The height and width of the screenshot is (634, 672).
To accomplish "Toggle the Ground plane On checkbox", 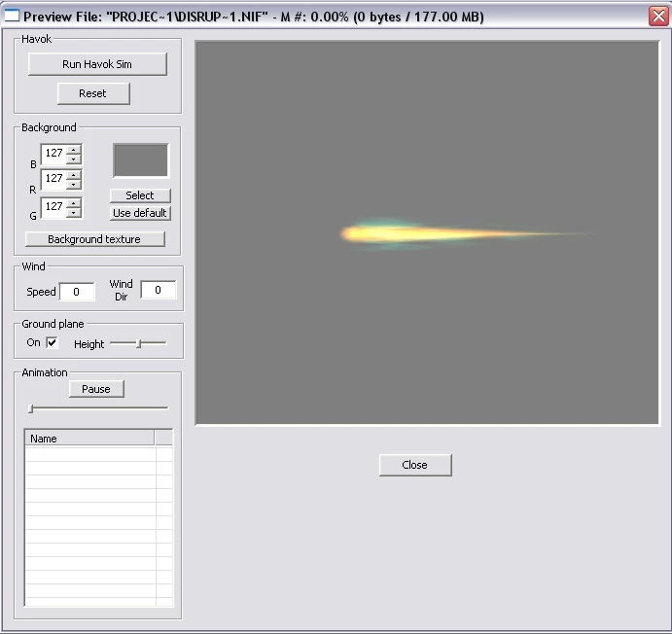I will click(x=52, y=342).
